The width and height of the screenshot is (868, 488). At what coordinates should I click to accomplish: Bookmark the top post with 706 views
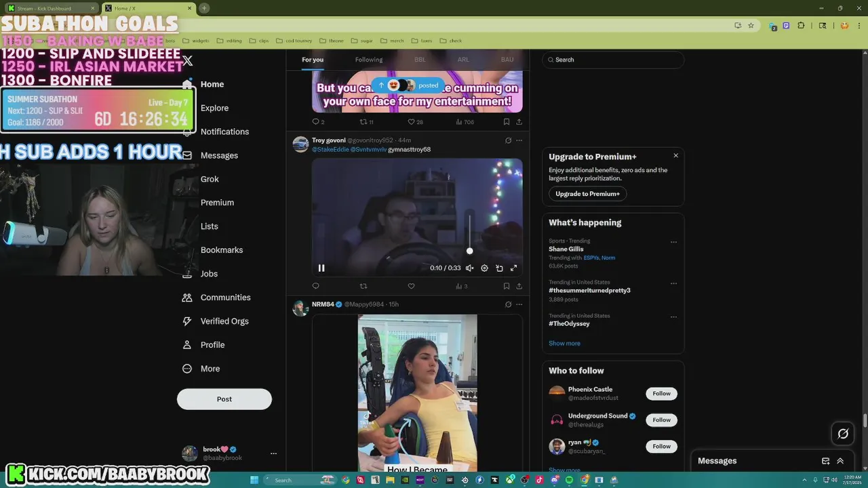[x=507, y=122]
